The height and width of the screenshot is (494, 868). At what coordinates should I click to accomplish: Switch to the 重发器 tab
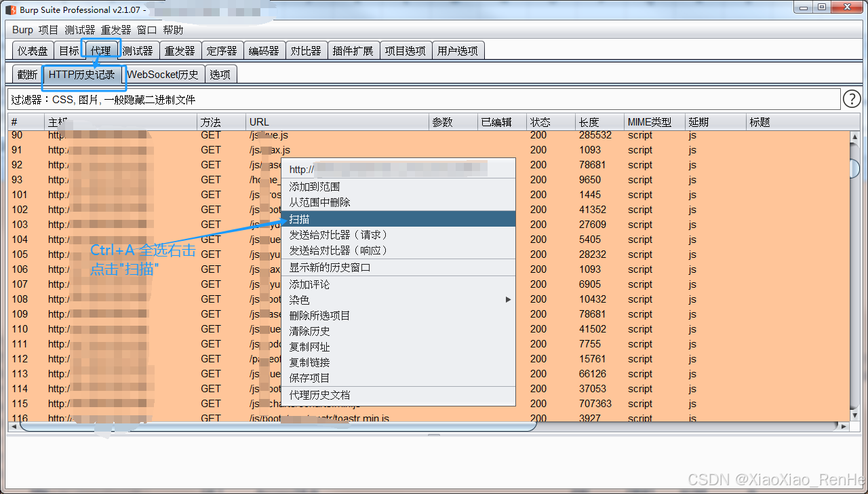coord(180,51)
